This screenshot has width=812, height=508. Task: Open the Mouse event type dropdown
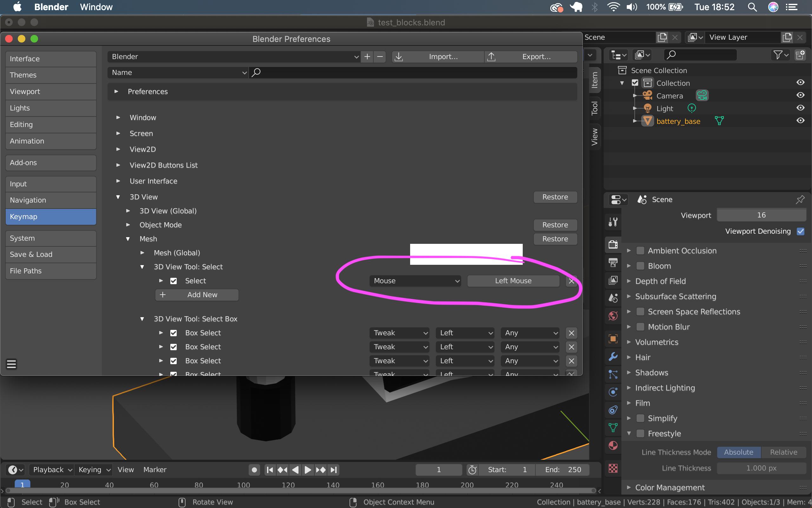pyautogui.click(x=415, y=281)
